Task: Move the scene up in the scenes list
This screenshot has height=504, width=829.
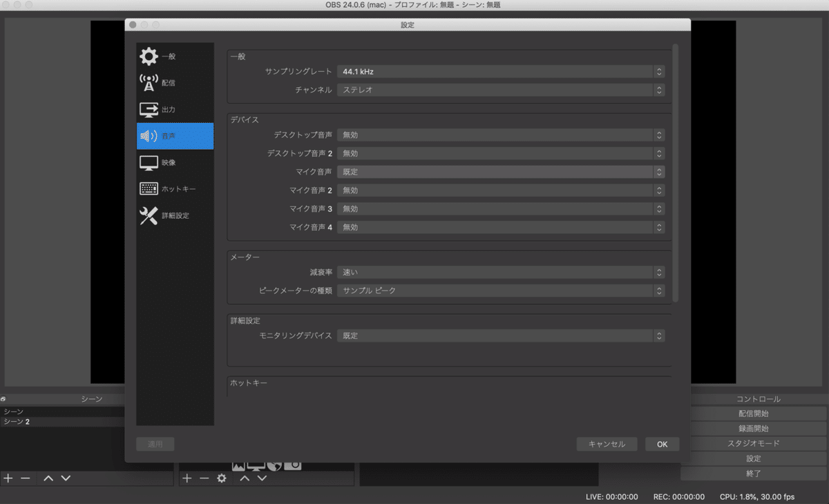Action: tap(48, 478)
